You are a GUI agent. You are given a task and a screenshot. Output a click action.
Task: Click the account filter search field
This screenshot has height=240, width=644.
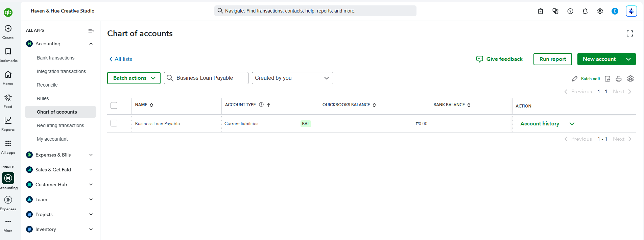click(x=206, y=78)
